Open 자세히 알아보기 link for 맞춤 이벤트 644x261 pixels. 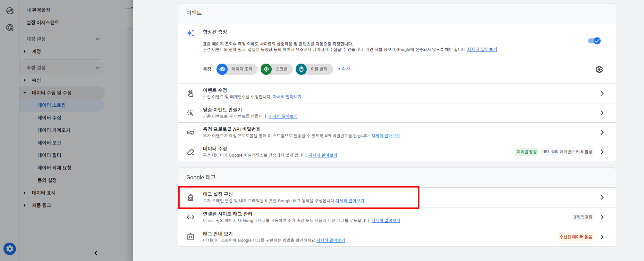(283, 116)
